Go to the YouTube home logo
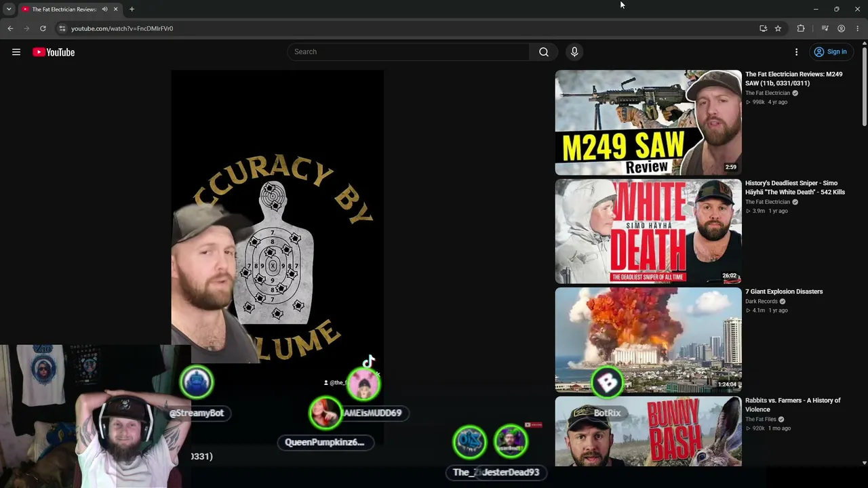Screen dimensions: 868x488 point(54,52)
